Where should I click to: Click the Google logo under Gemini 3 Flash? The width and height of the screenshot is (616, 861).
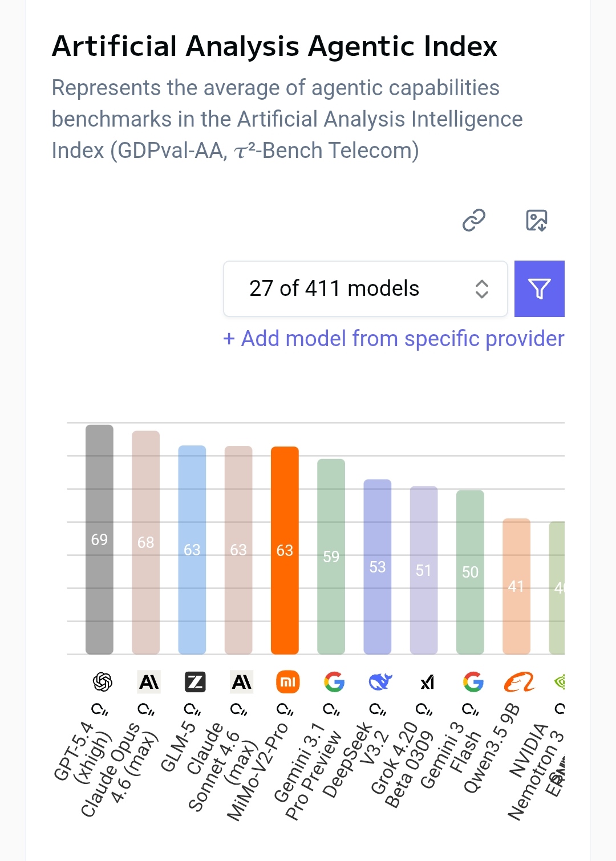click(x=473, y=681)
